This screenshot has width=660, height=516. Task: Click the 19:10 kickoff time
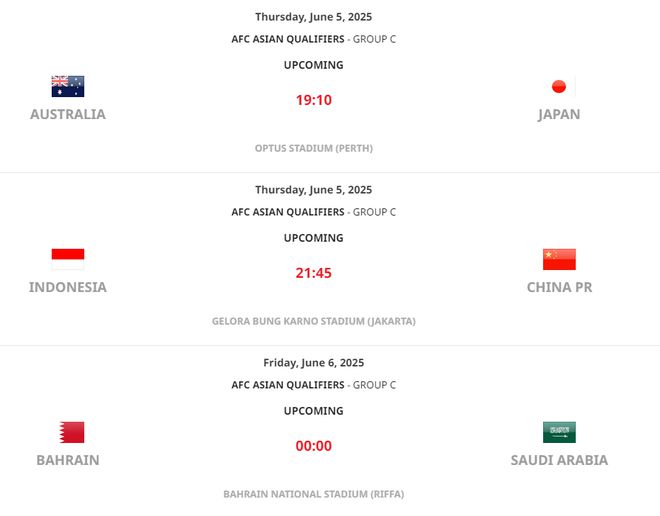point(313,100)
